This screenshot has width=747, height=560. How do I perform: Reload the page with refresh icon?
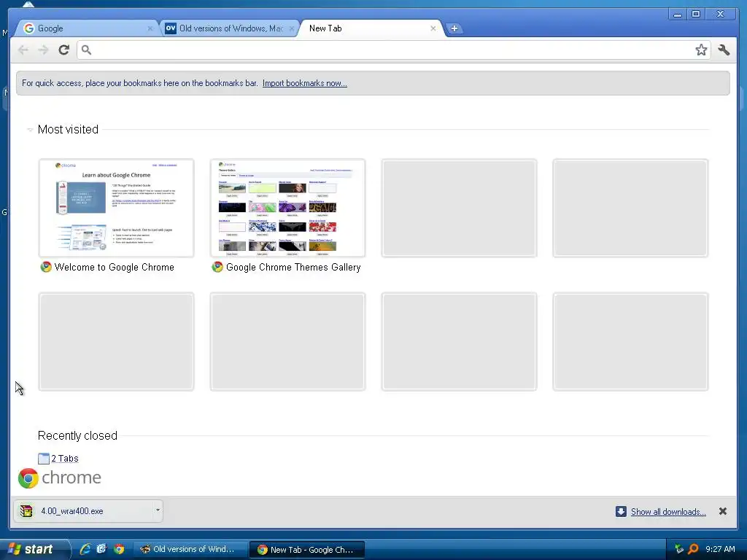[x=64, y=50]
